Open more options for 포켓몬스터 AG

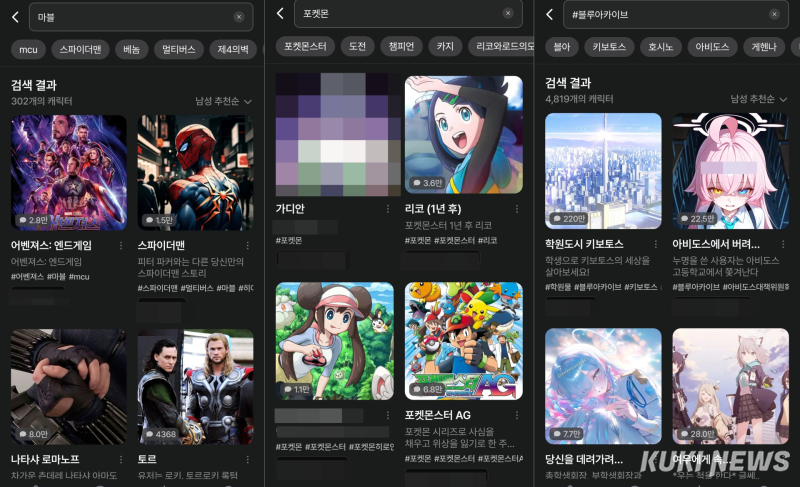coord(517,415)
